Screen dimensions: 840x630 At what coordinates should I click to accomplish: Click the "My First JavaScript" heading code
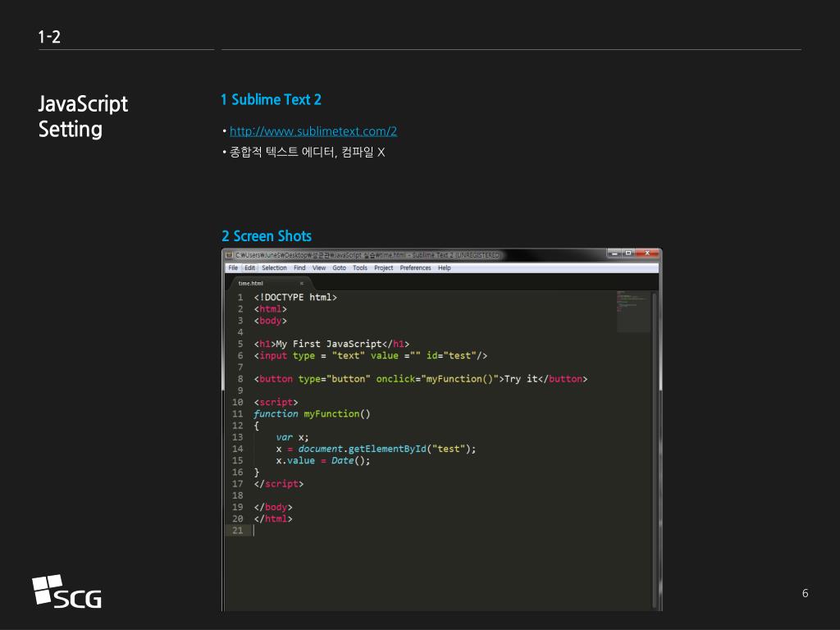coord(331,344)
